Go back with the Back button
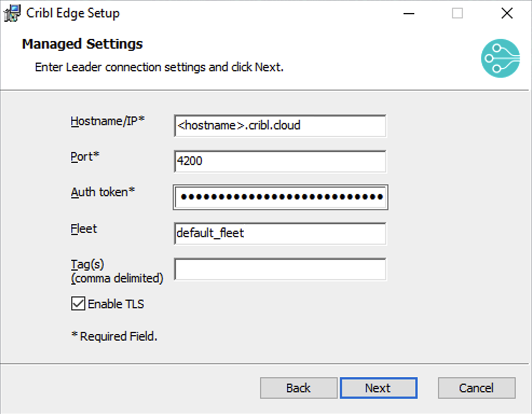Screen dimensions: 532x414 (x=298, y=388)
